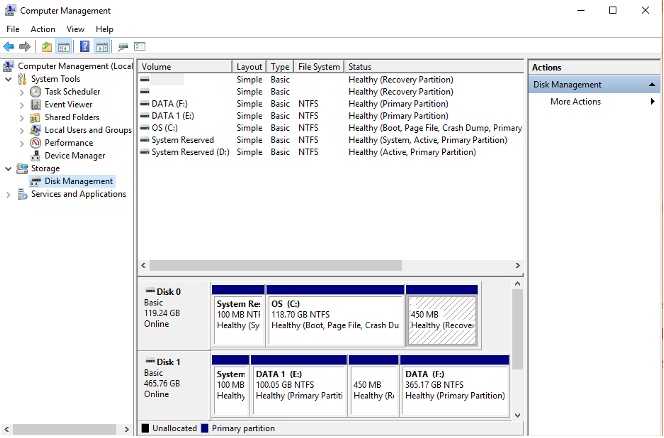
Task: Click the Forward arrow toolbar icon
Action: click(25, 47)
